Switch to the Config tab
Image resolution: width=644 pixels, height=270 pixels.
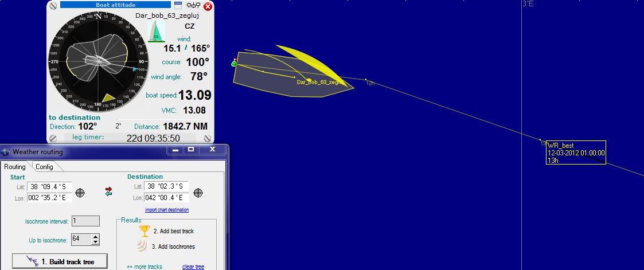(x=44, y=167)
